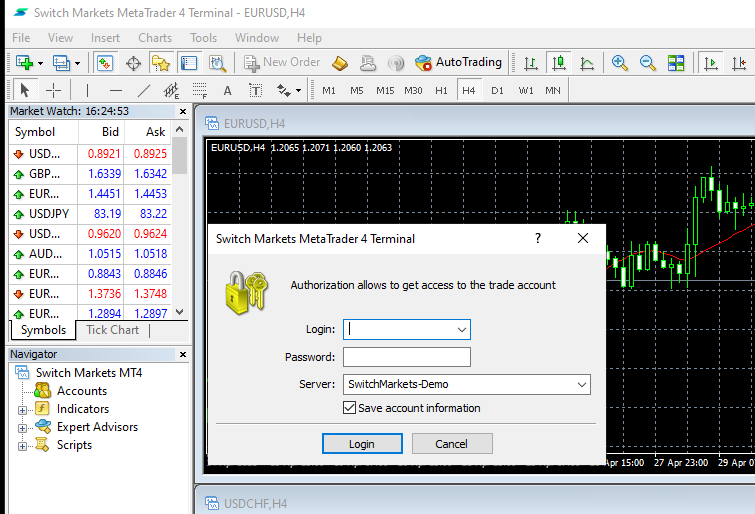Screen dimensions: 755x514
Task: Open the View menu
Action: (x=60, y=38)
